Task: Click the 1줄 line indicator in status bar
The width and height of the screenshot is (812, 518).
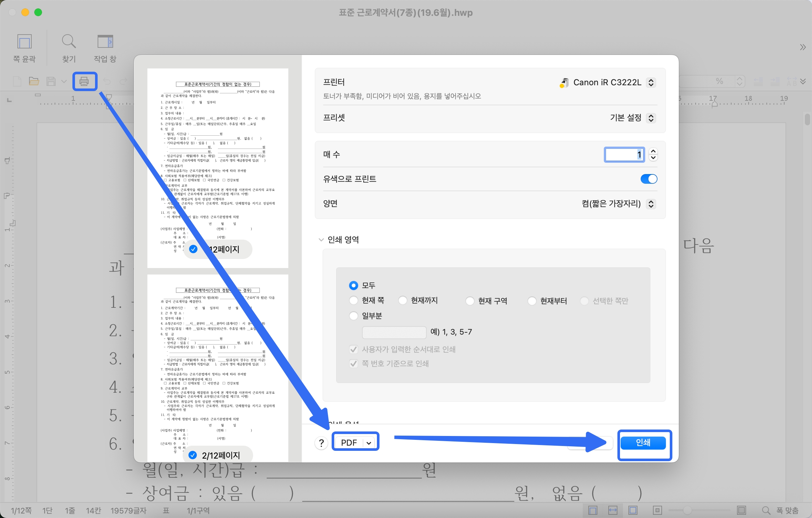Action: coord(70,511)
